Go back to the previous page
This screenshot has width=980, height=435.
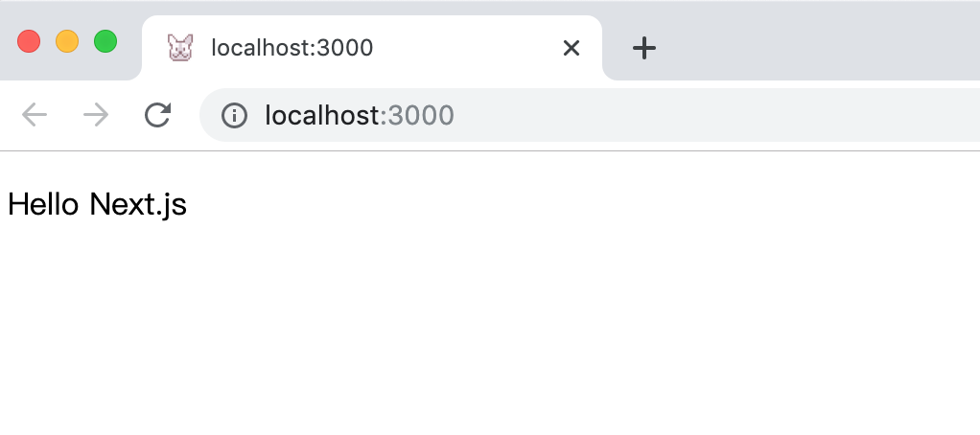[35, 116]
